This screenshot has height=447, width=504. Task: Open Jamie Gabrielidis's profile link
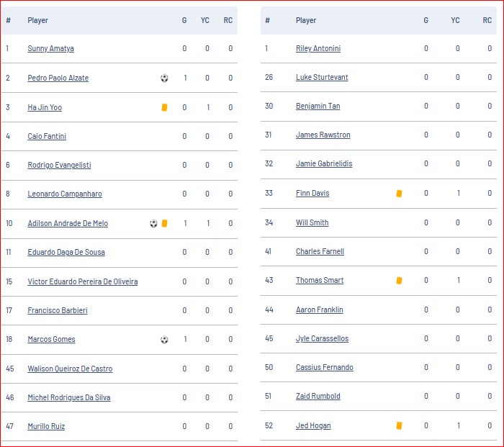[324, 163]
